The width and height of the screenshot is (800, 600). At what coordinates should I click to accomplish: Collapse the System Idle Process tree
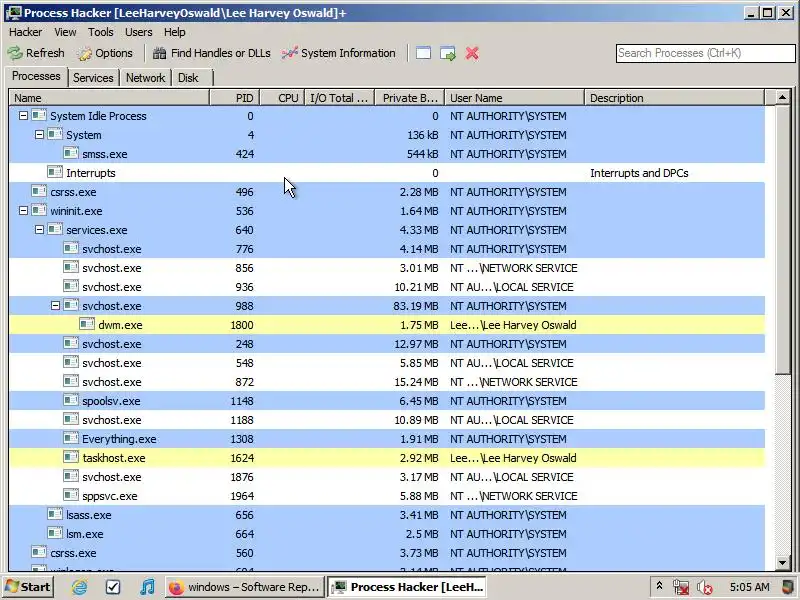[x=23, y=116]
